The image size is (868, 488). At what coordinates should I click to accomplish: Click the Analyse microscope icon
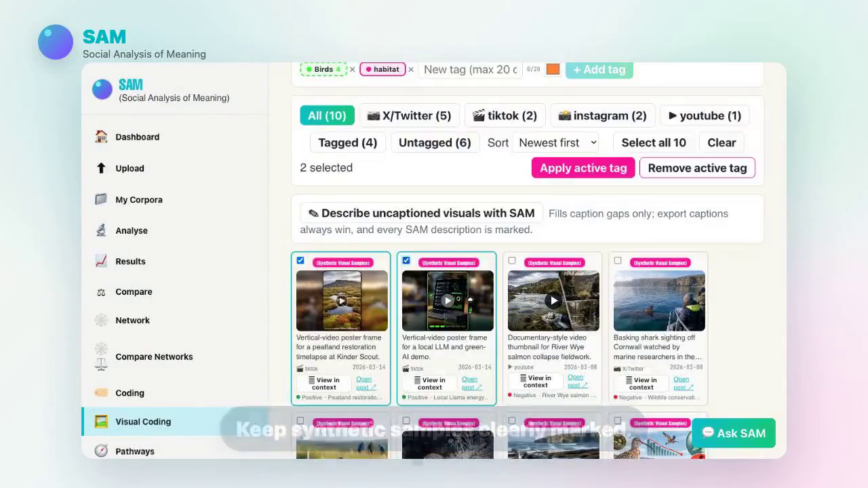(101, 230)
